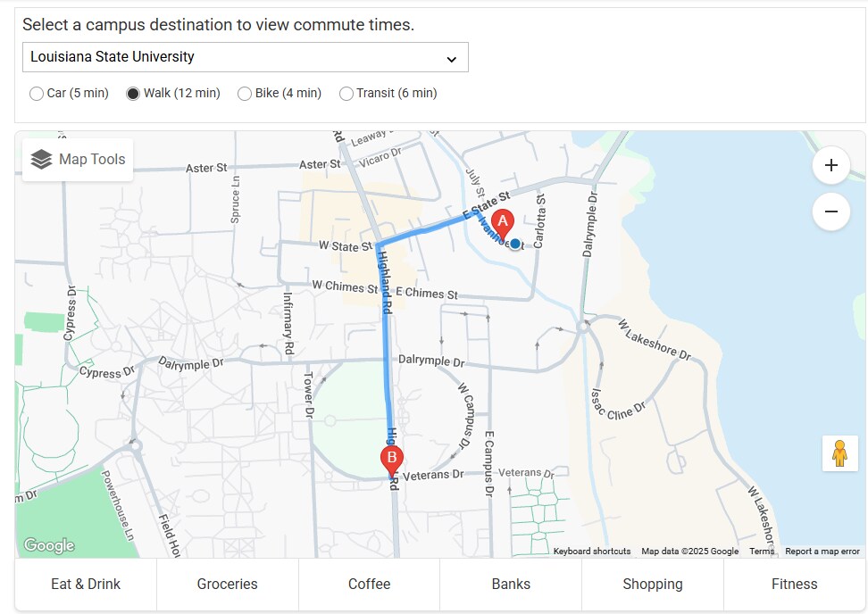Click the Infirmary Rd map label

(x=288, y=324)
